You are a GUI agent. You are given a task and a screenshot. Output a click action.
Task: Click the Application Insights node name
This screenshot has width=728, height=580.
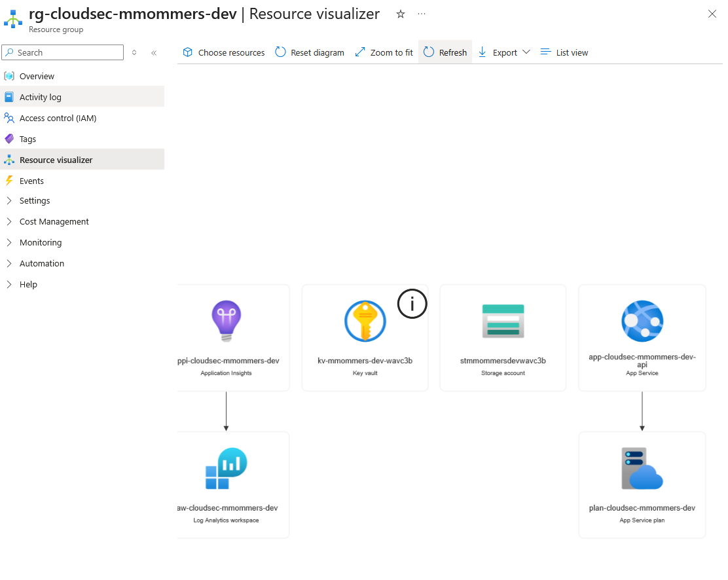pyautogui.click(x=228, y=361)
